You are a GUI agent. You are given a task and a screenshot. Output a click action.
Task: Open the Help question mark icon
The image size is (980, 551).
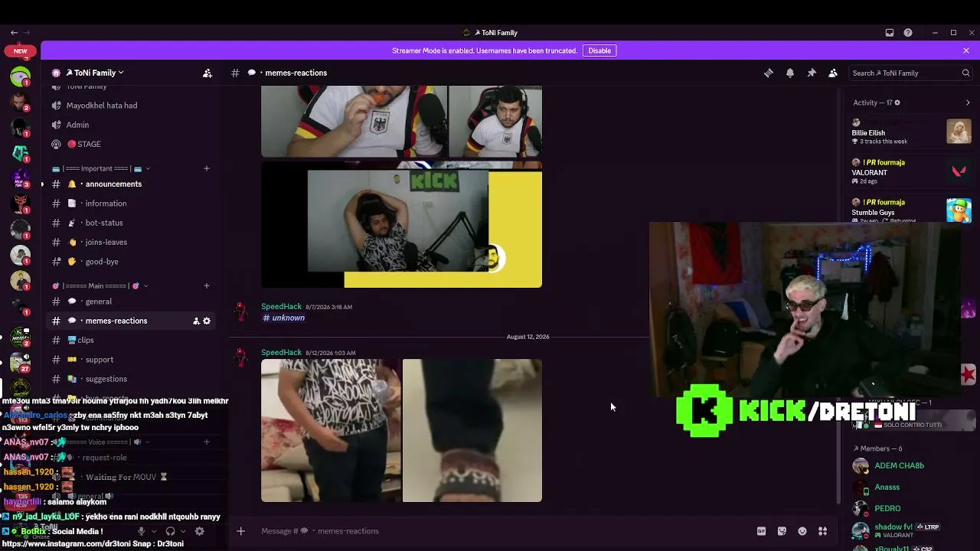pyautogui.click(x=908, y=33)
